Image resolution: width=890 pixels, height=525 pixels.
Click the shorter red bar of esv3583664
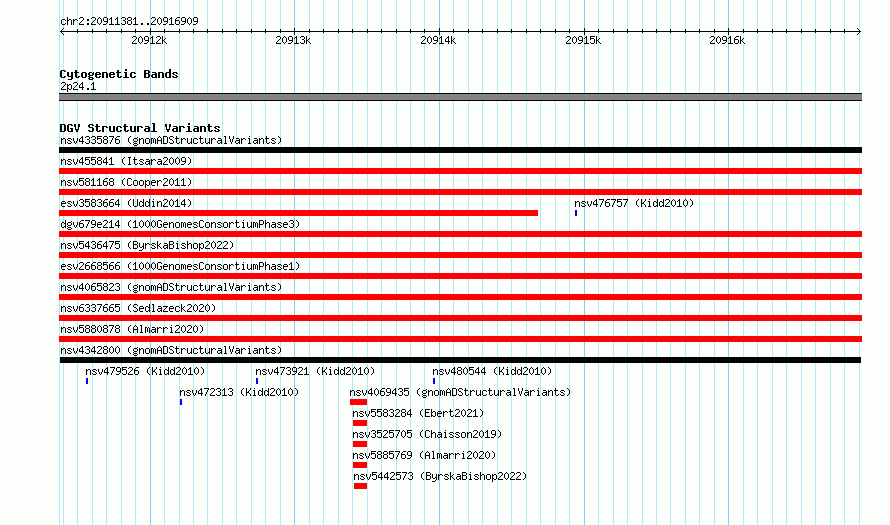(299, 213)
